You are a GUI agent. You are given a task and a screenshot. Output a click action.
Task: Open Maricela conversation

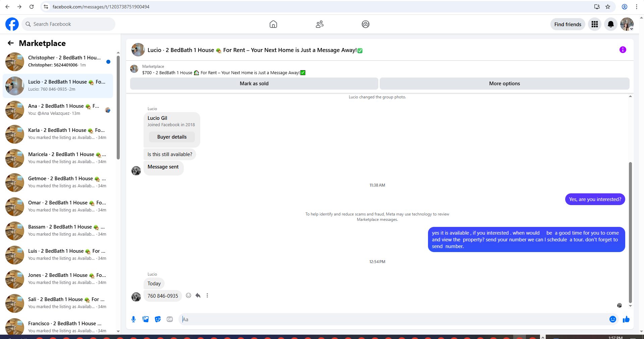tap(58, 158)
